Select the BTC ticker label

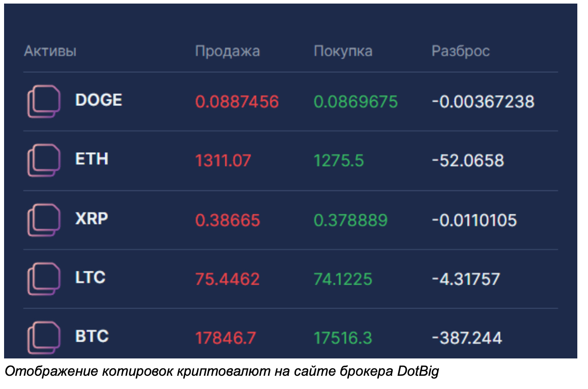click(92, 337)
